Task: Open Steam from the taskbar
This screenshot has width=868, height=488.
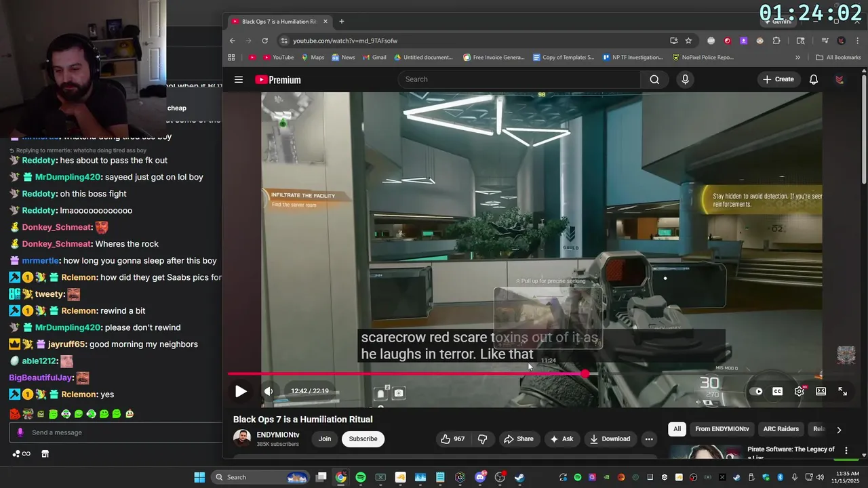Action: point(519,477)
